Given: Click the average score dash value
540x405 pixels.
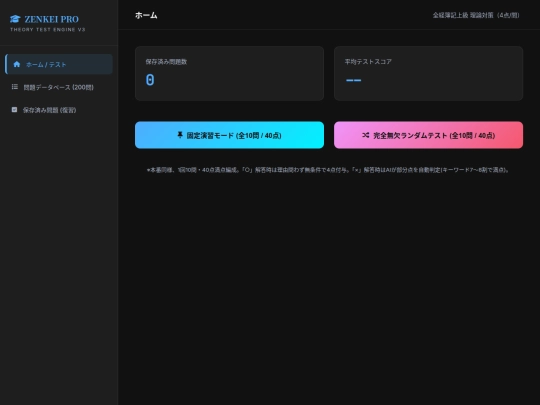Looking at the screenshot, I should coord(353,80).
